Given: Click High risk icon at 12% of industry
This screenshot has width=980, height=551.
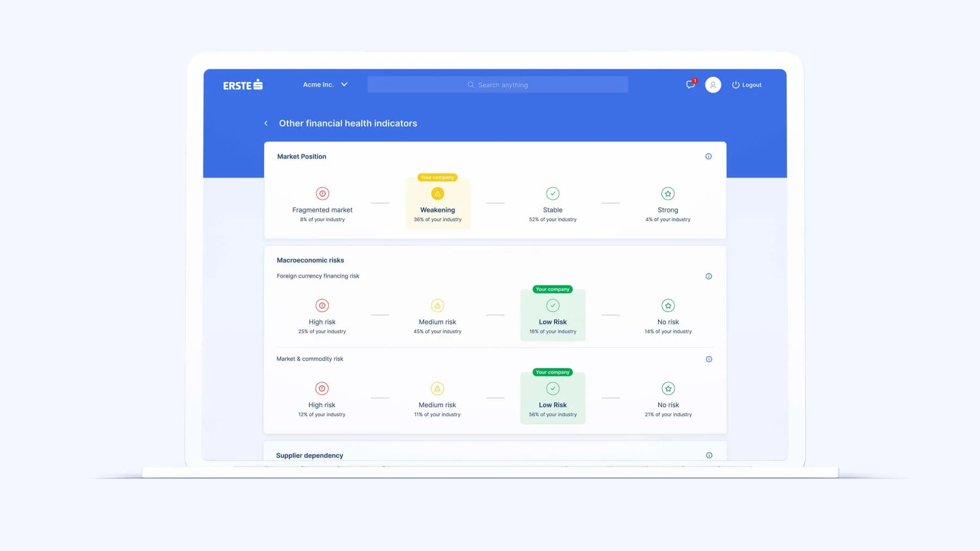Looking at the screenshot, I should pyautogui.click(x=322, y=388).
